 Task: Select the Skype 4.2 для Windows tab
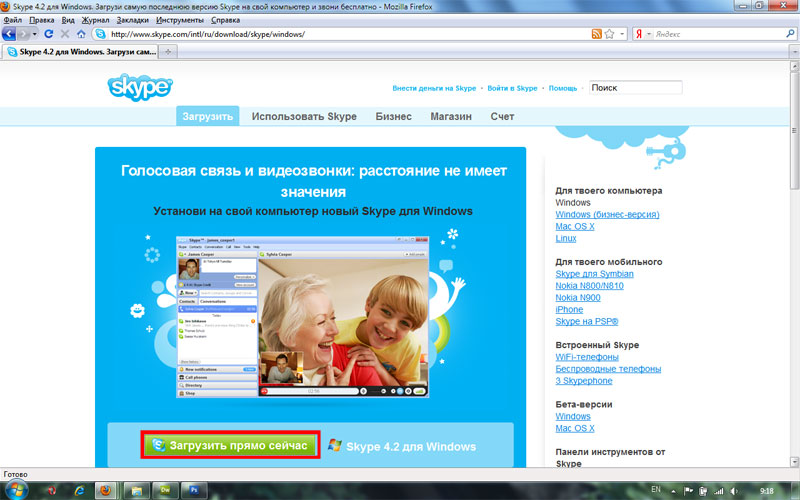click(81, 52)
